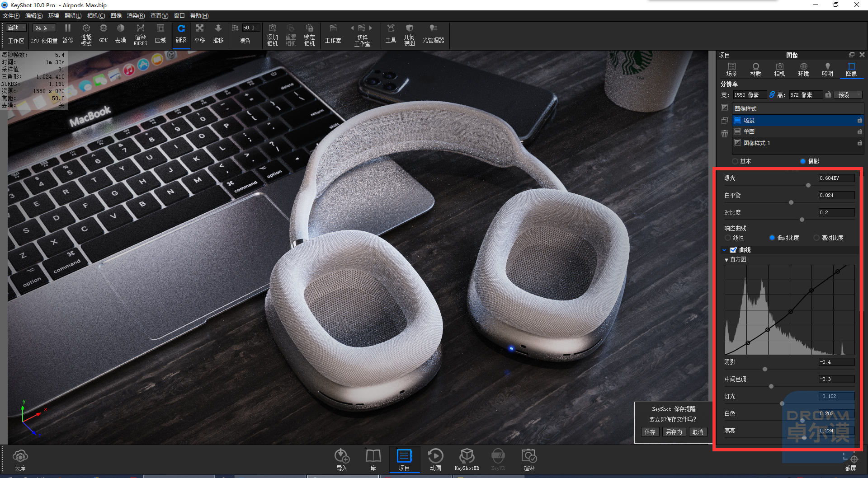This screenshot has width=868, height=478.
Task: Choose the 高对比度 response curve option
Action: (816, 238)
